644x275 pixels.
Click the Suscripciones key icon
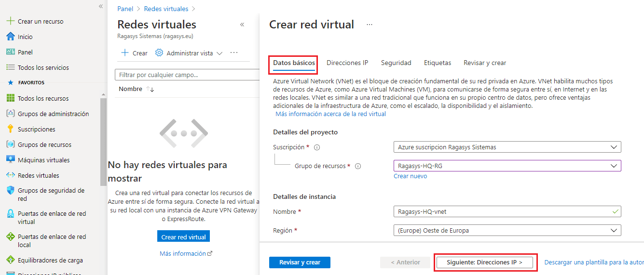[x=10, y=129]
